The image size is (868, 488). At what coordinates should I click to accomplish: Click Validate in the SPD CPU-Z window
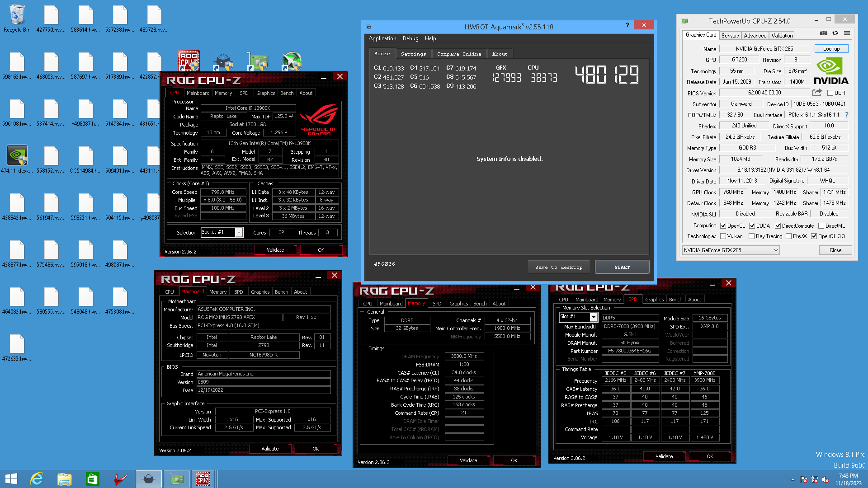point(664,456)
